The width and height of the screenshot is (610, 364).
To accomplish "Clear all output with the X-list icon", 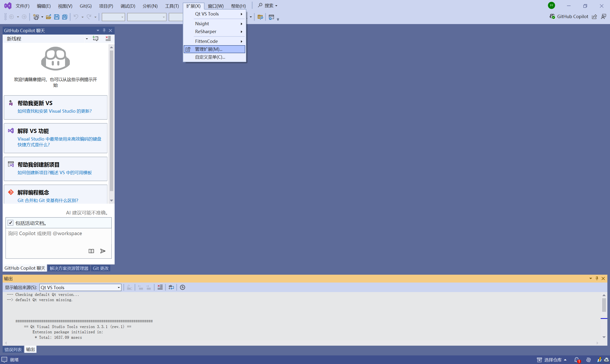I will pos(160,287).
